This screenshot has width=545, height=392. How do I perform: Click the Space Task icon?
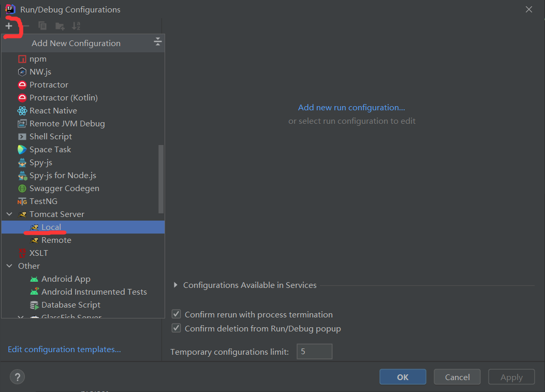(22, 150)
